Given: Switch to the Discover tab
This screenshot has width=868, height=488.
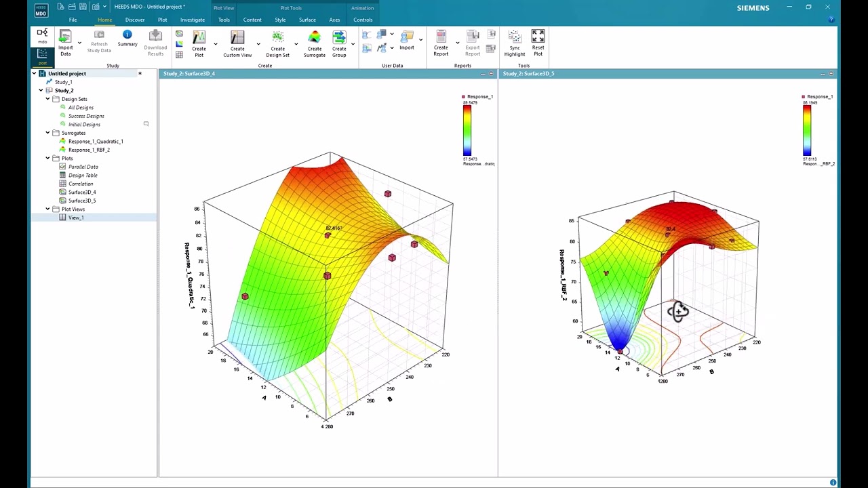Looking at the screenshot, I should coord(134,20).
